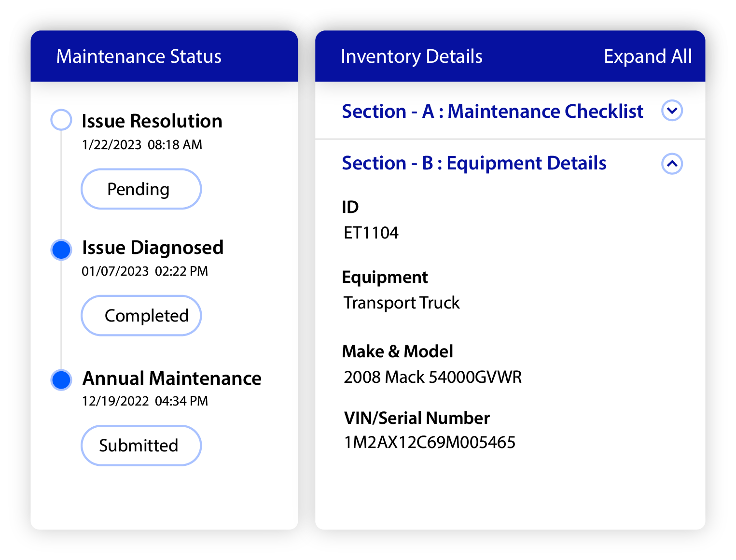
Task: Click the Submitted status pill
Action: tap(140, 445)
